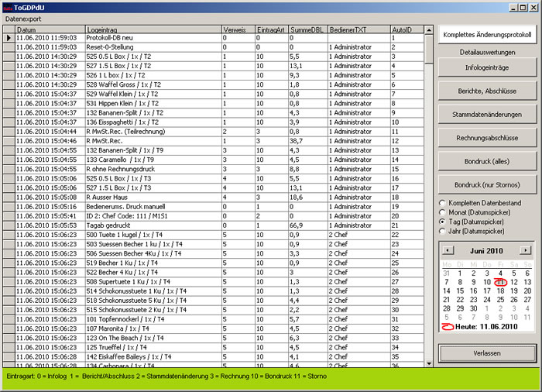Select calendar day 15
Image resolution: width=542 pixels, height=392 pixels.
point(460,291)
